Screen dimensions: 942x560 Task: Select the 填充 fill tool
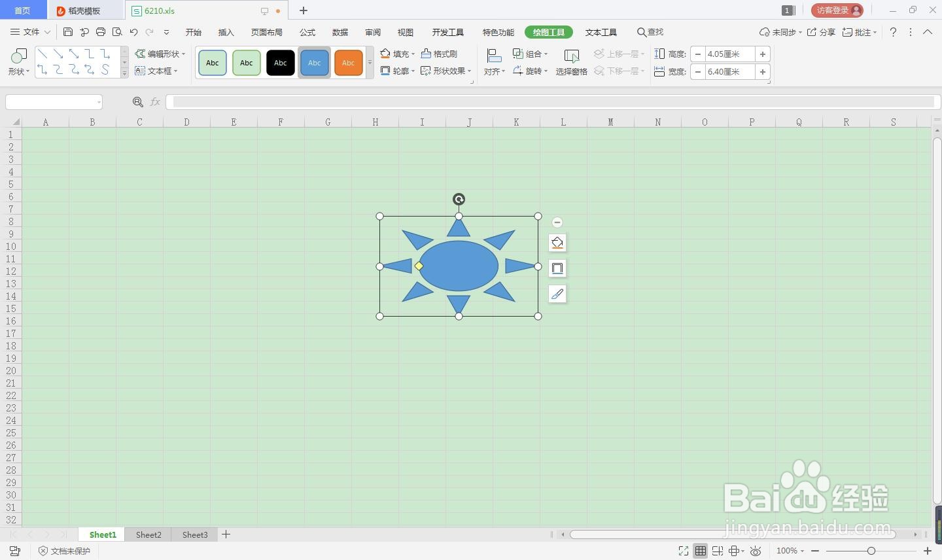tap(398, 54)
